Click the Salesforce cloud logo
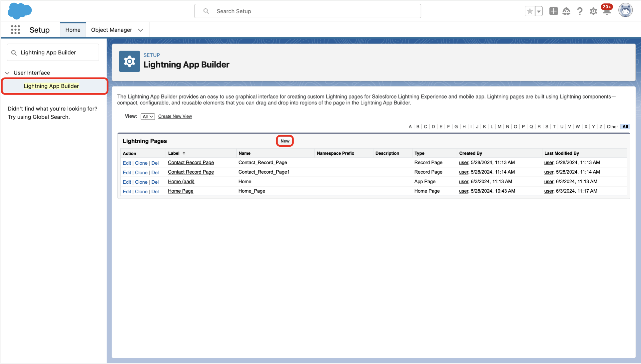The width and height of the screenshot is (641, 364). click(20, 11)
